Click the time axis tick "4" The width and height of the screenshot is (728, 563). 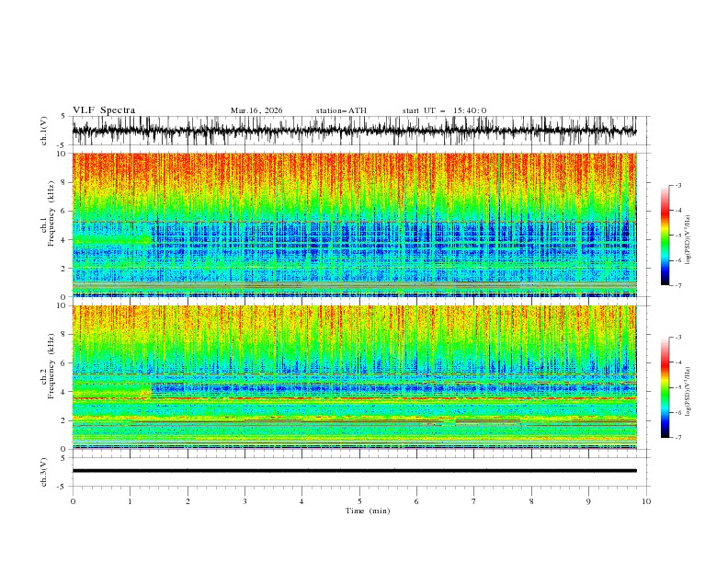coord(301,501)
